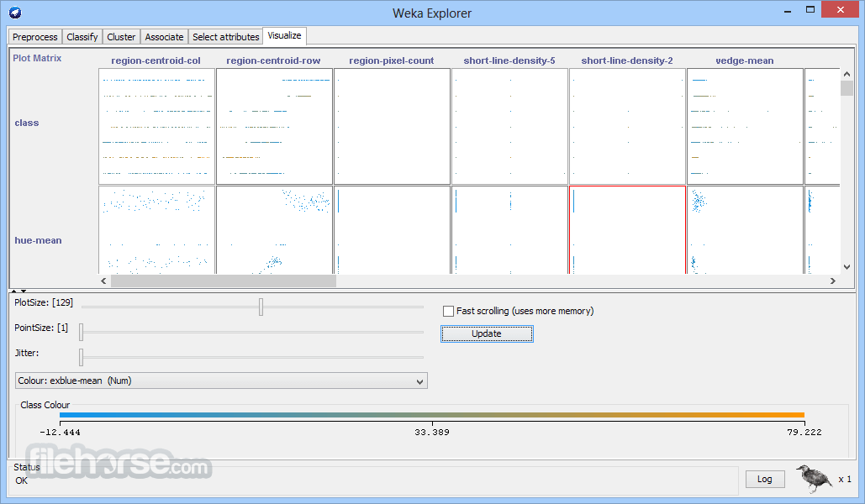Viewport: 865px width, 504px height.
Task: Maximize the Weka Explorer window
Action: click(810, 9)
